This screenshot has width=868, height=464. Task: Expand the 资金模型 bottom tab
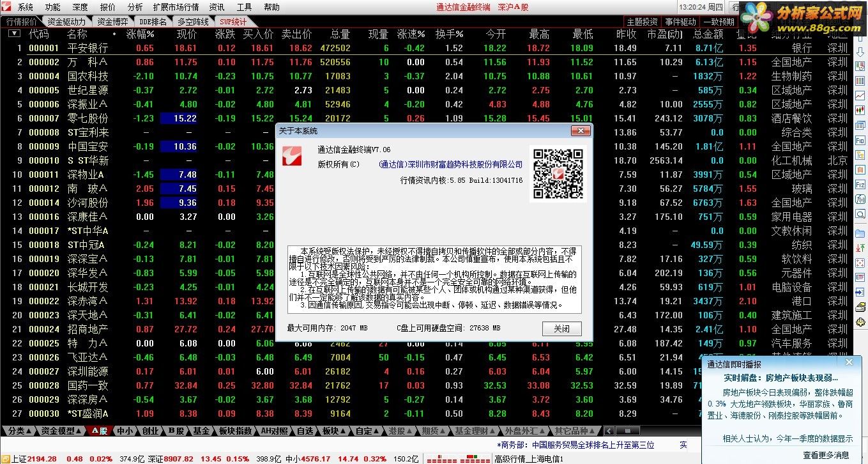pos(61,431)
